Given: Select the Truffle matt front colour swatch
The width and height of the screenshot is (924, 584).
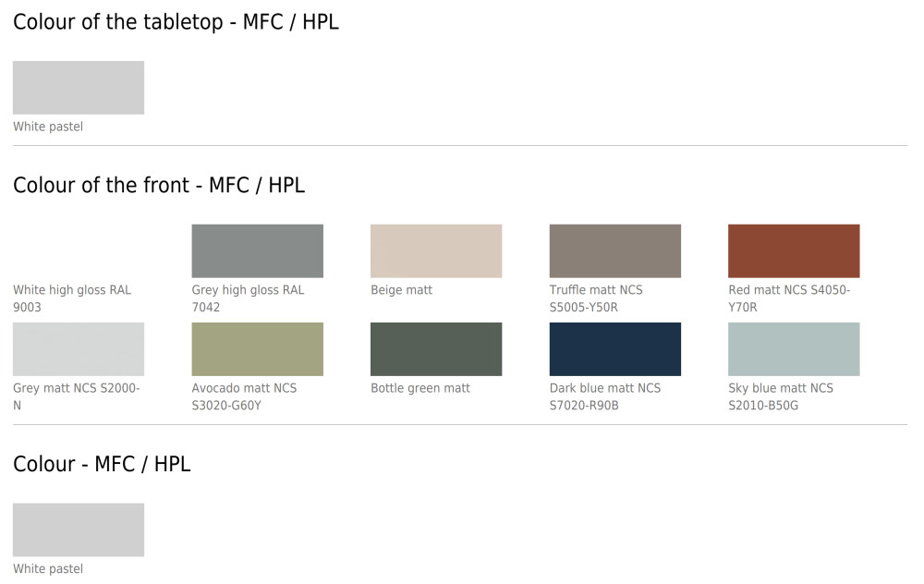Looking at the screenshot, I should click(x=614, y=250).
